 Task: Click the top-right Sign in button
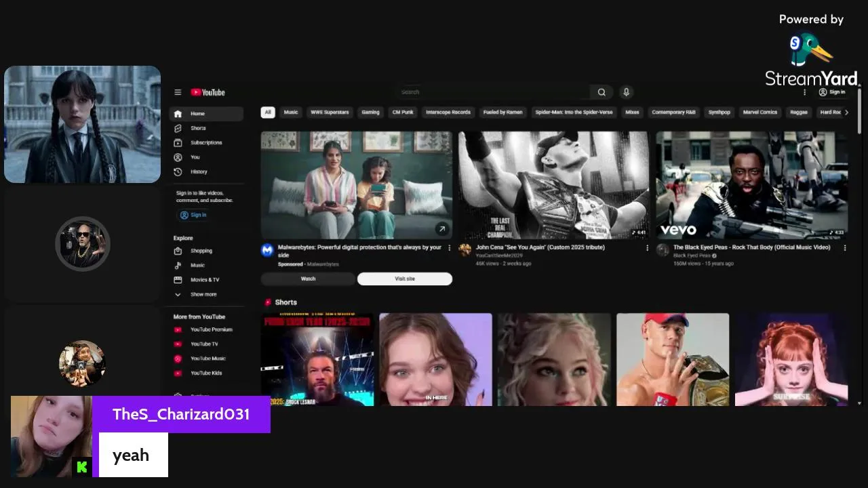click(832, 92)
